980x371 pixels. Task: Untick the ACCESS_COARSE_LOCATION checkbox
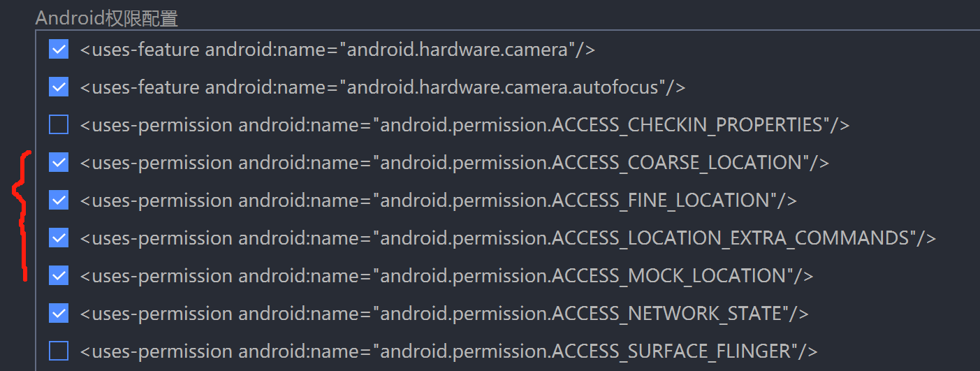coord(59,163)
